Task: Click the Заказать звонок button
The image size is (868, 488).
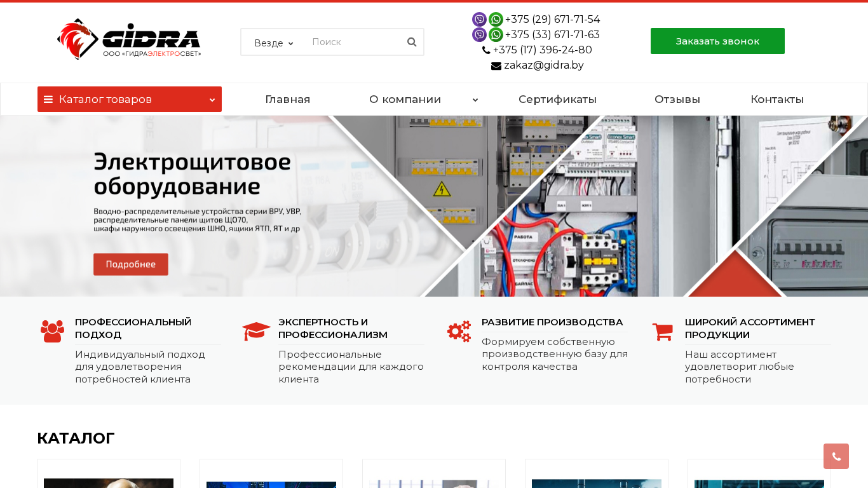Action: point(717,41)
